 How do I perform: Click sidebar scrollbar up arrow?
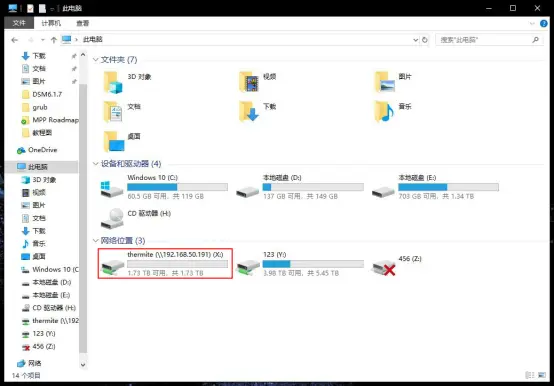pos(83,55)
